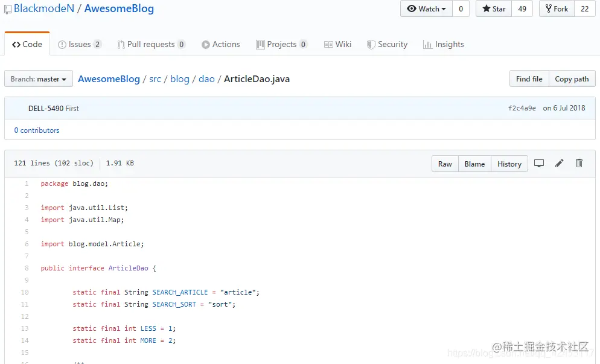Edit file using the pencil icon
Image resolution: width=600 pixels, height=364 pixels.
(559, 164)
